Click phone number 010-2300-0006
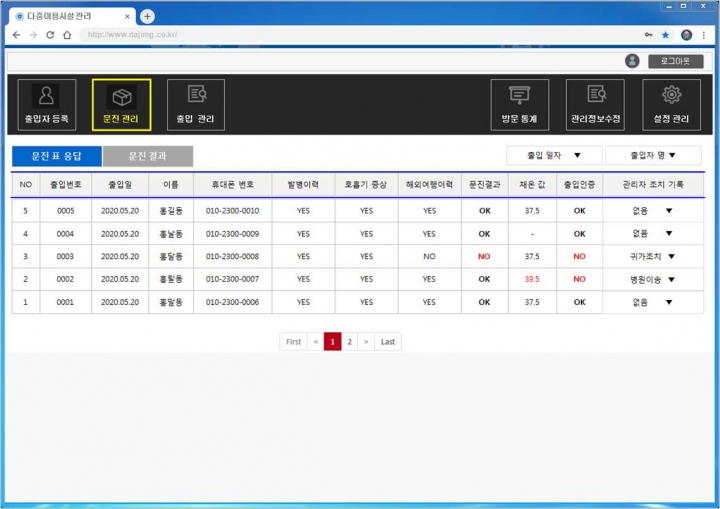This screenshot has height=509, width=720. click(x=232, y=302)
